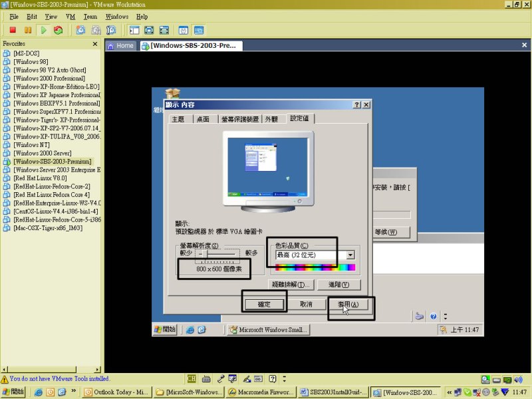Open the Team menu
Viewport: 532px width, 399px height.
pyautogui.click(x=90, y=17)
